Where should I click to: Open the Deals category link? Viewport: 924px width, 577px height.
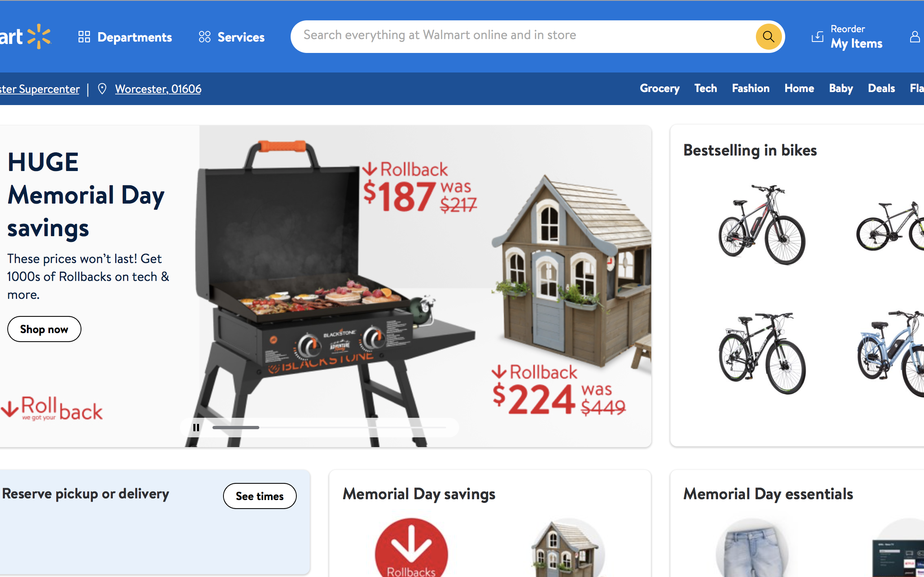tap(881, 88)
